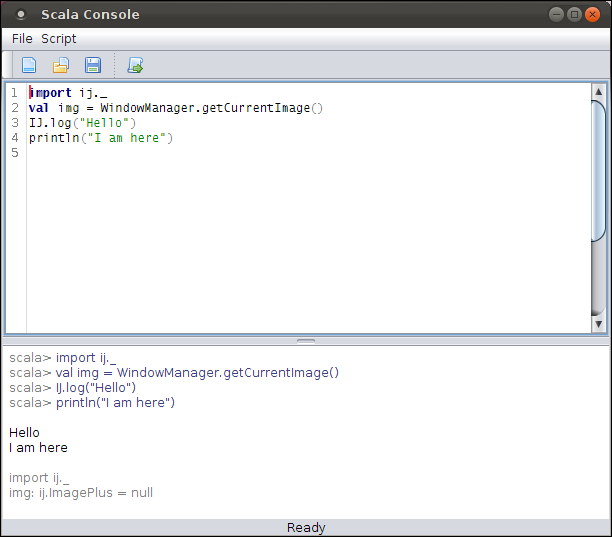Click the split pane divider handle
This screenshot has width=612, height=537.
pyautogui.click(x=306, y=341)
